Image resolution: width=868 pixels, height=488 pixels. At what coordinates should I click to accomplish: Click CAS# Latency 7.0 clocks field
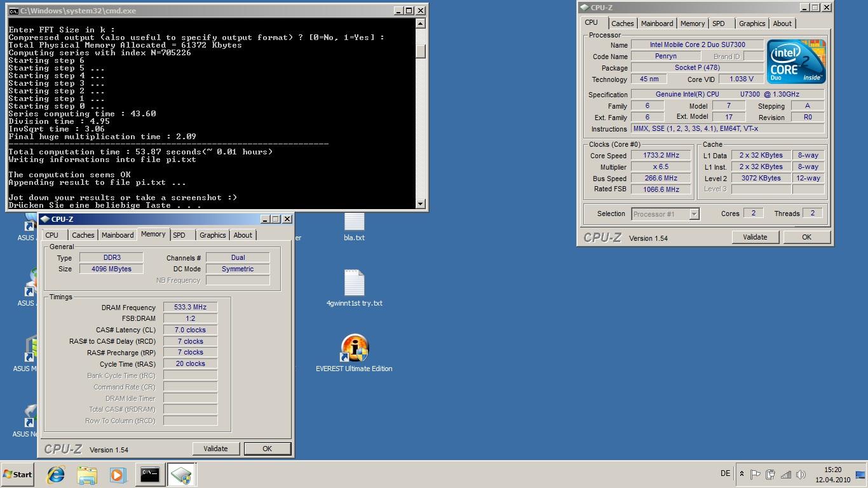[191, 330]
